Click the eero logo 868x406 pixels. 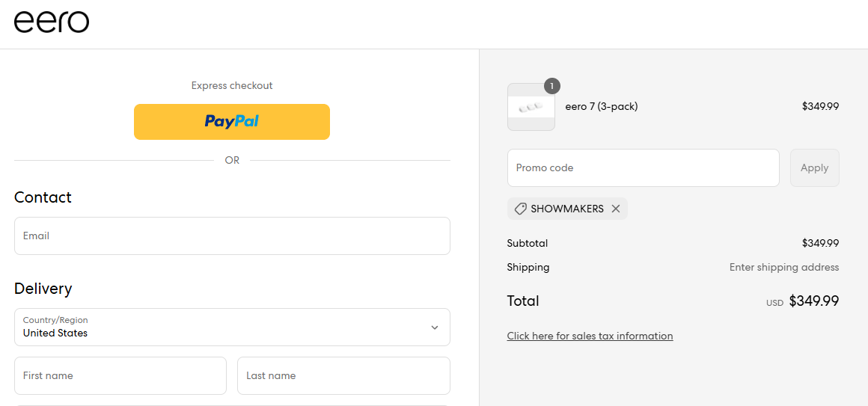[52, 22]
